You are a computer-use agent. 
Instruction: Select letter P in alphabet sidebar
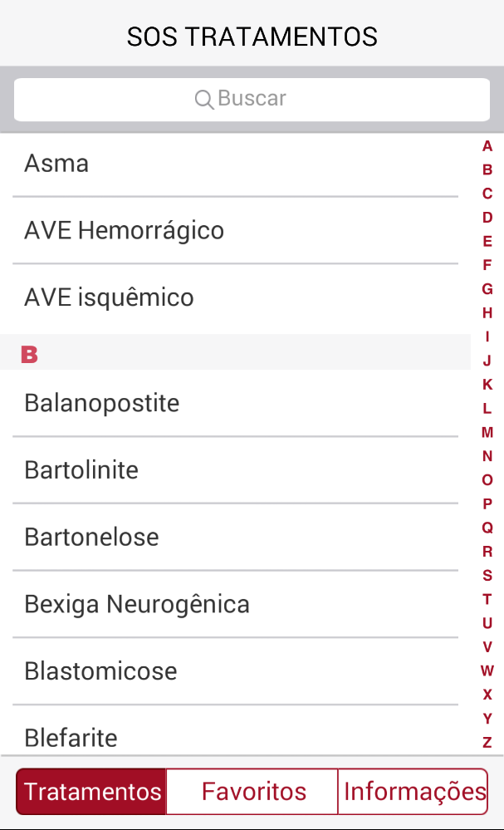click(487, 503)
